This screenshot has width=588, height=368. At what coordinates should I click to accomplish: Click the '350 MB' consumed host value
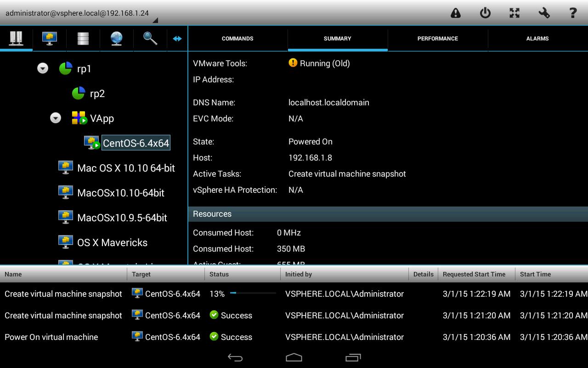coord(291,249)
